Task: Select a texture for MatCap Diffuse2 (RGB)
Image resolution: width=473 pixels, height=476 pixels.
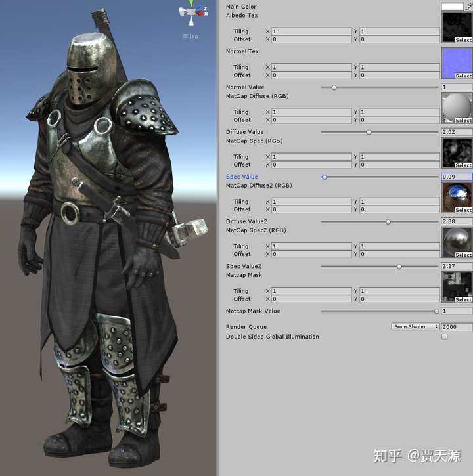Action: tap(463, 209)
